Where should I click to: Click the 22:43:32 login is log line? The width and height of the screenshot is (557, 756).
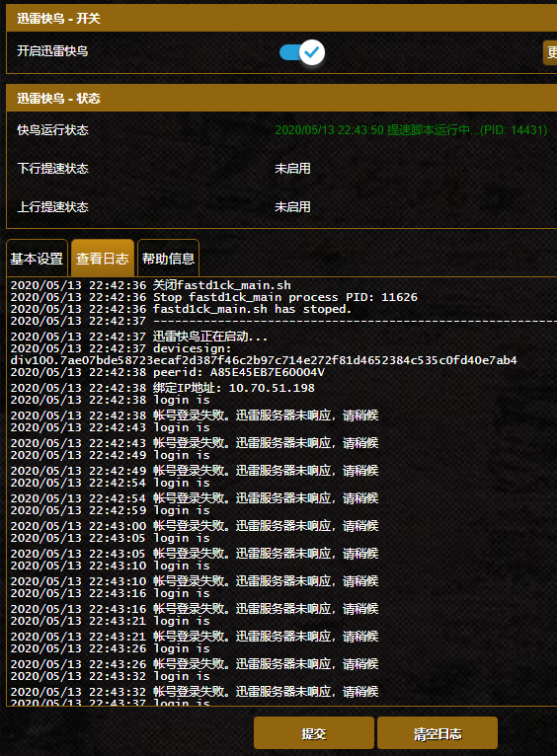tap(110, 676)
